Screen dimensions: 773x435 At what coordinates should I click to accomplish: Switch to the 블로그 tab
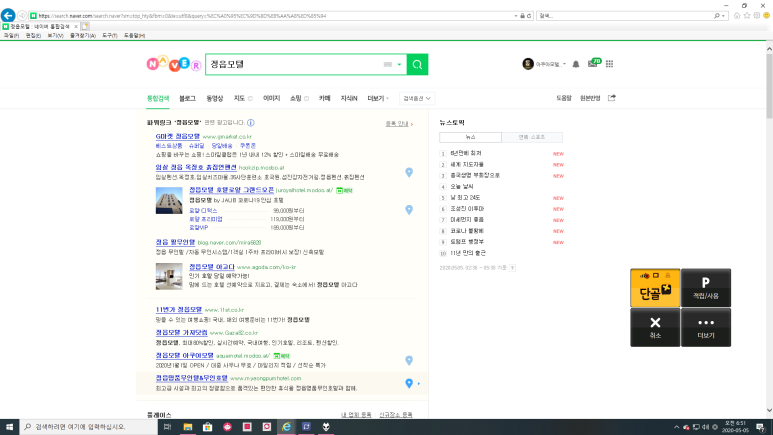tap(187, 99)
